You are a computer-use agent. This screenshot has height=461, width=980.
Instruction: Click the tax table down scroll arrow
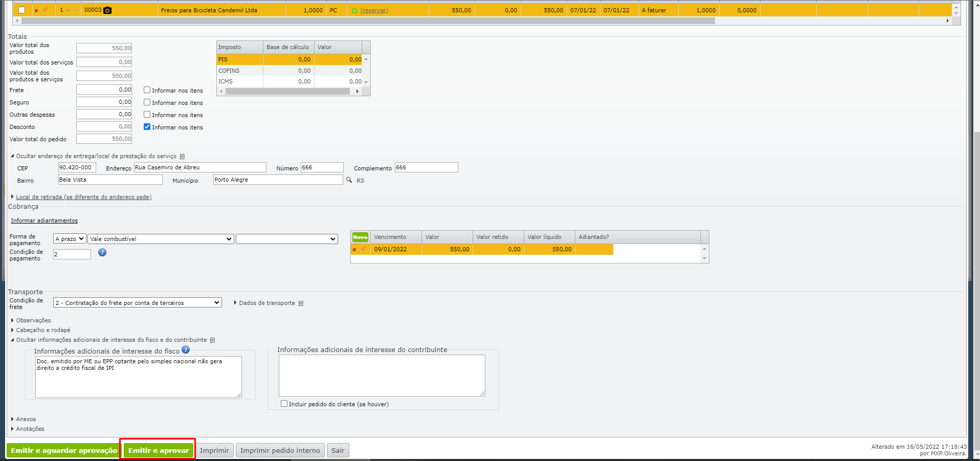[x=366, y=82]
